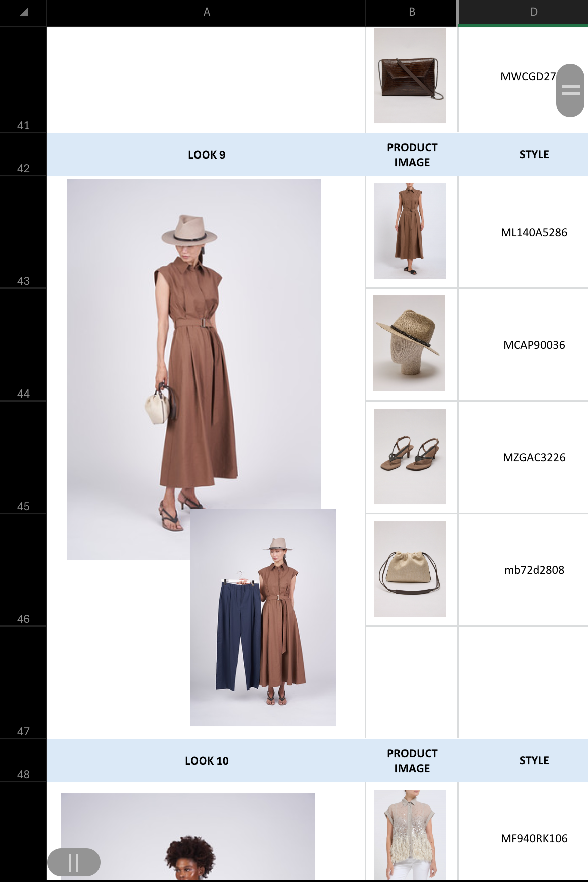
Task: Click the LOOK 9 header cell
Action: click(206, 155)
